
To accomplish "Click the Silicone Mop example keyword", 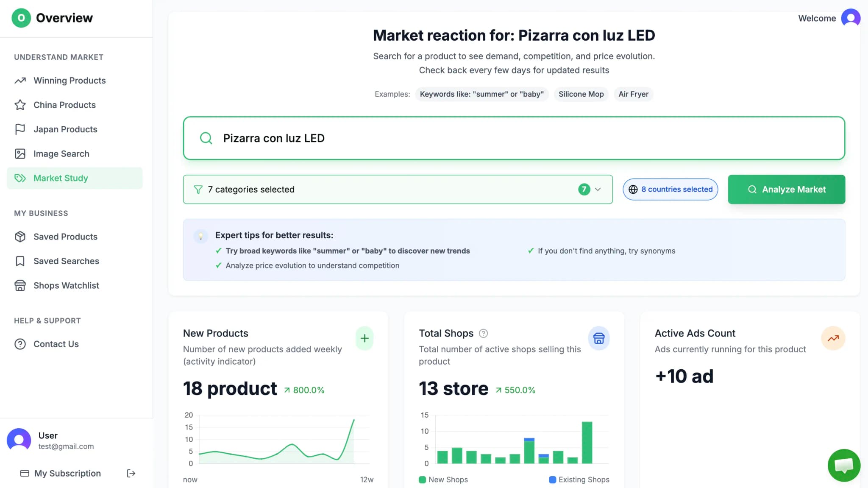I will pos(581,94).
